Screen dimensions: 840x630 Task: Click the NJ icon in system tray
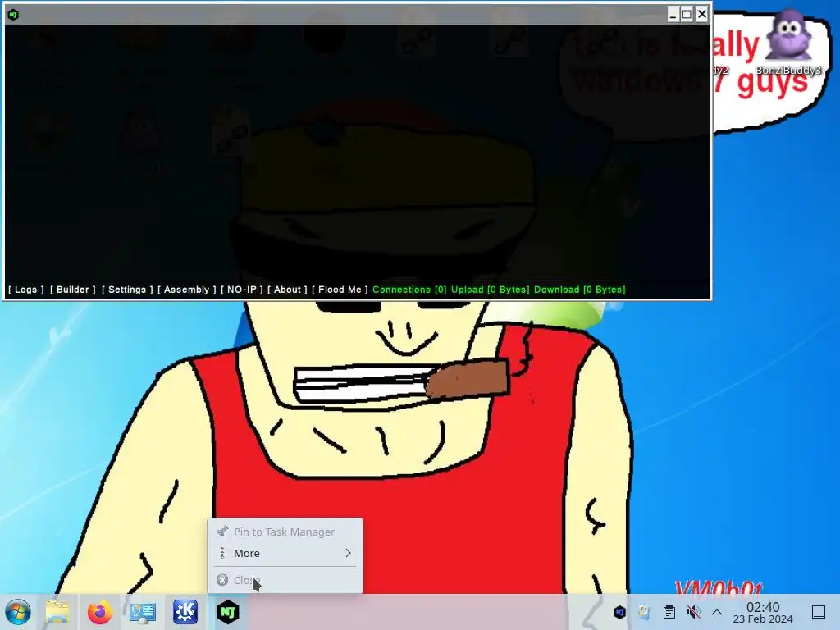tap(620, 612)
